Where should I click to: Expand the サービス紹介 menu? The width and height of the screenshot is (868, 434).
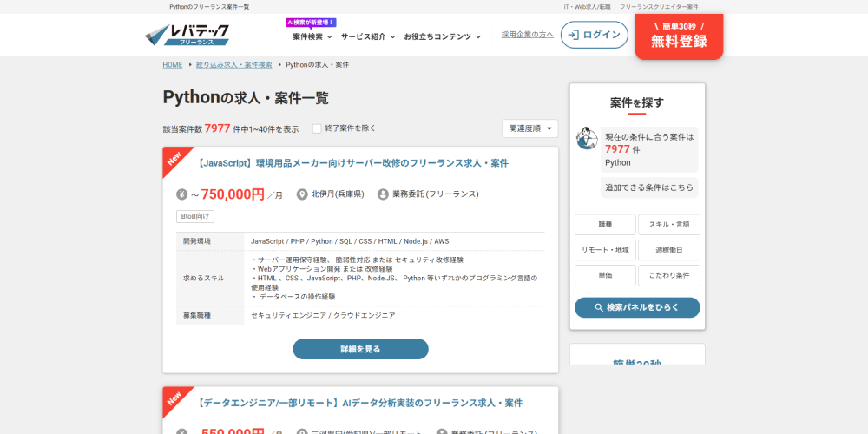[368, 36]
